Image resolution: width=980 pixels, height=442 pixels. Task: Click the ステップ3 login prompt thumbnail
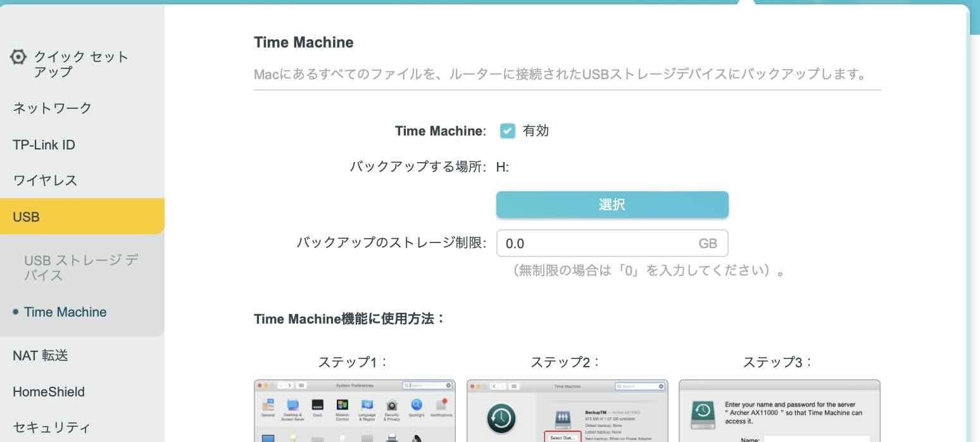[x=779, y=410]
